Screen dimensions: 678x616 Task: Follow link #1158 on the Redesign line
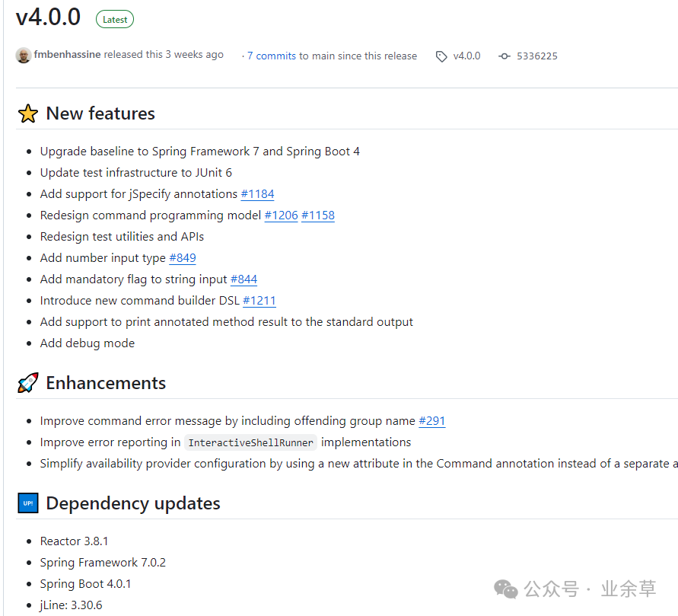coord(318,215)
